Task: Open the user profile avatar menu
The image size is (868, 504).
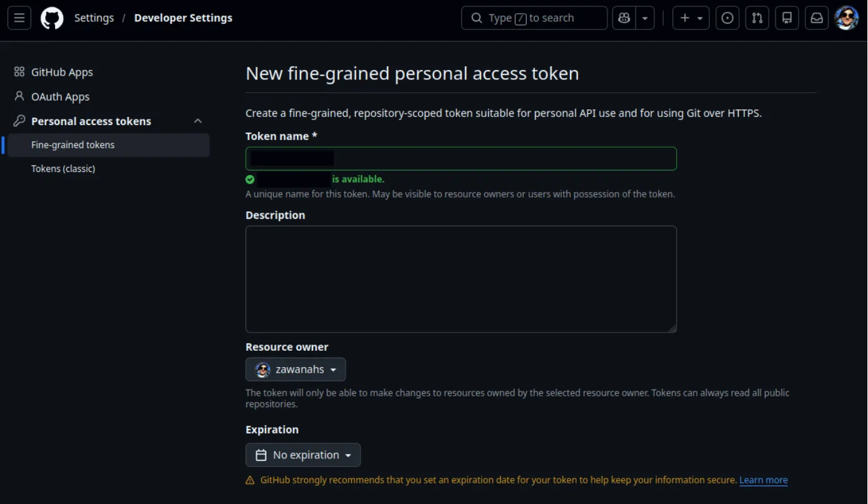Action: tap(847, 18)
